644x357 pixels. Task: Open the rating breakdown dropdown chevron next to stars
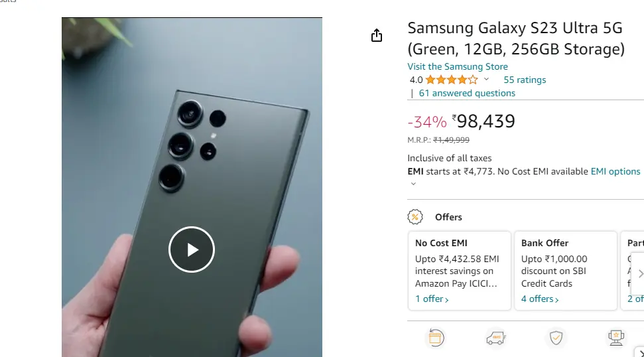[x=486, y=79]
